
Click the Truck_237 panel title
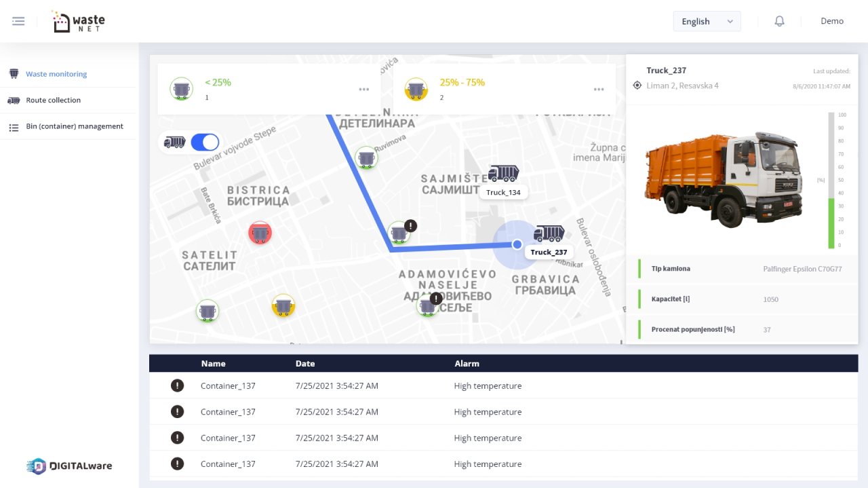(x=666, y=71)
